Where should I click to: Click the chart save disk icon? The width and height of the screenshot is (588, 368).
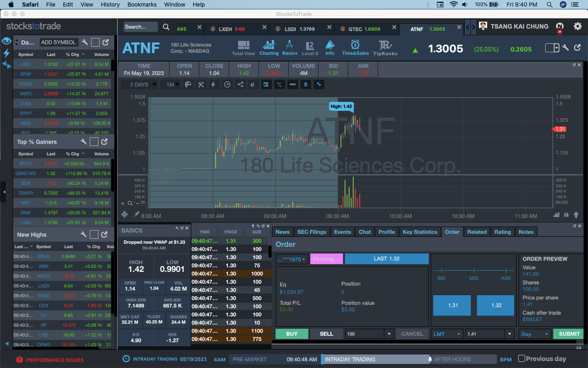[566, 215]
